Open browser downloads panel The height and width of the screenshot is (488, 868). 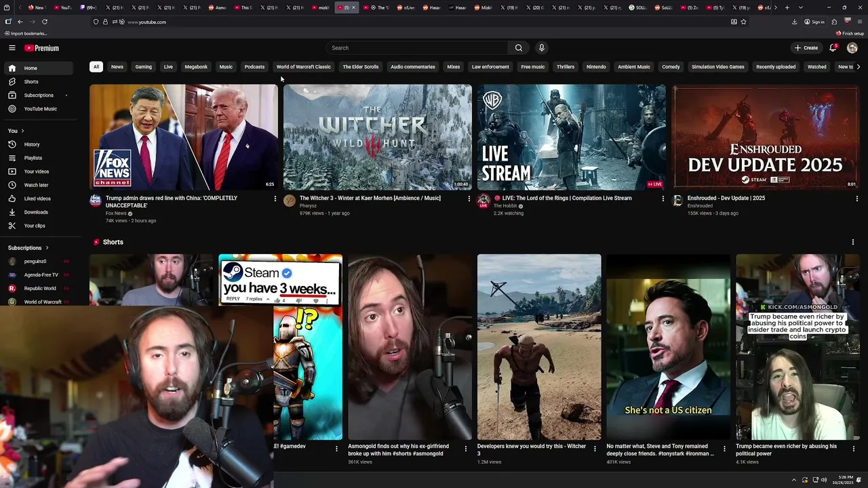click(x=794, y=22)
